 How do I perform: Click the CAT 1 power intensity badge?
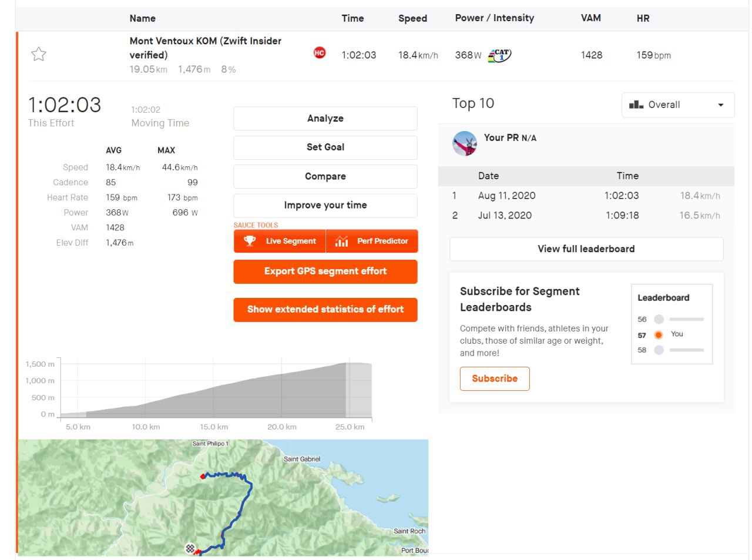coord(500,55)
